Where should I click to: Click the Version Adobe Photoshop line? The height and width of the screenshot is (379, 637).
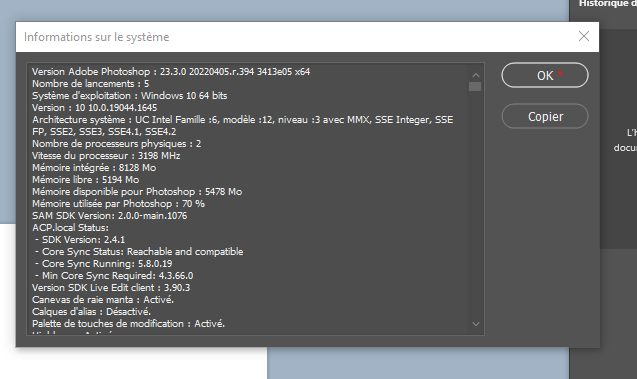point(171,72)
